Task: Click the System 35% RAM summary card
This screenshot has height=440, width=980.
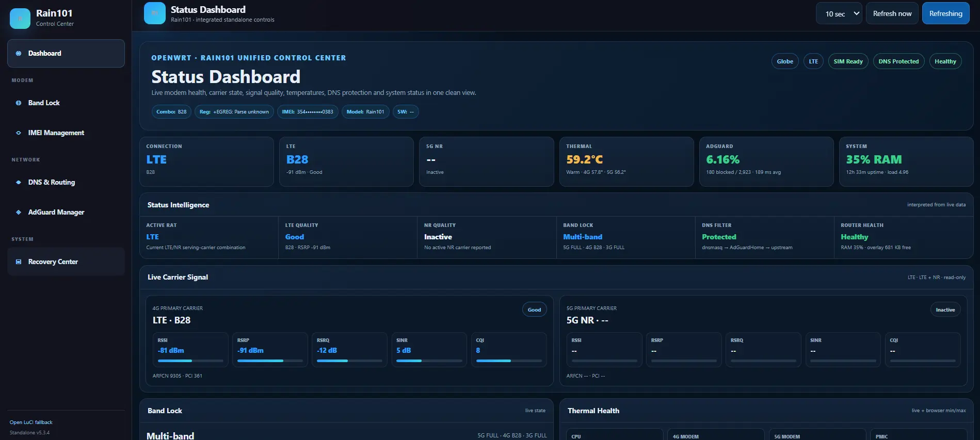Action: [906, 161]
